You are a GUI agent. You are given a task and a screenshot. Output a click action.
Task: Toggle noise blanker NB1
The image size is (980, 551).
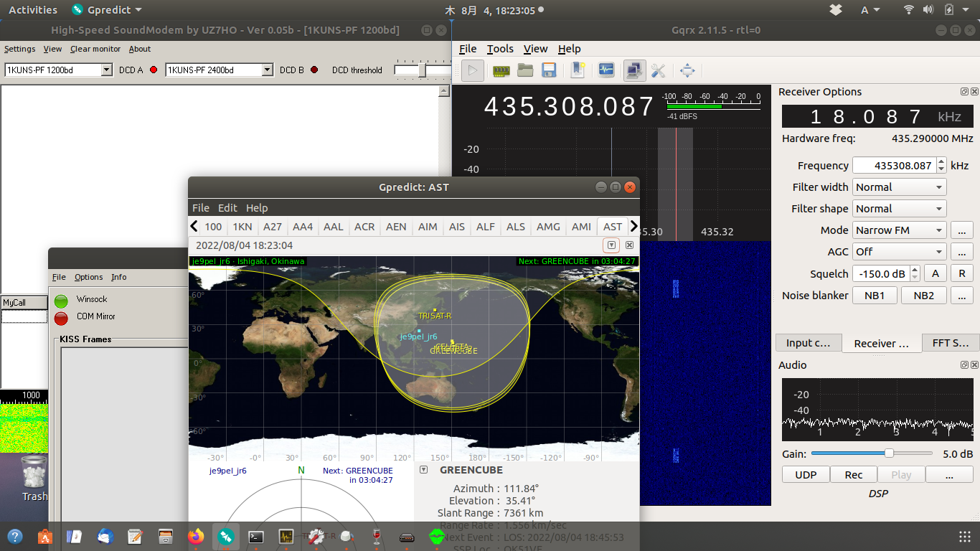875,295
